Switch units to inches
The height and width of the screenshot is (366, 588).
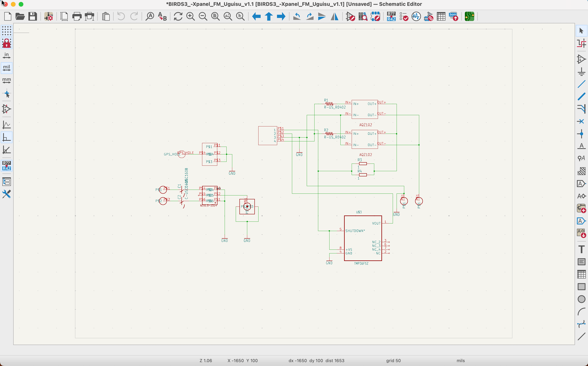click(7, 56)
